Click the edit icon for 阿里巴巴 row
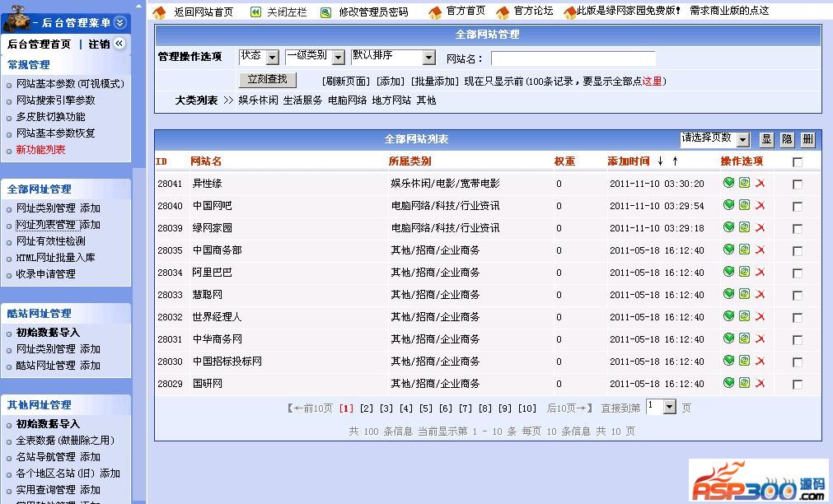Image resolution: width=833 pixels, height=504 pixels. 744,272
